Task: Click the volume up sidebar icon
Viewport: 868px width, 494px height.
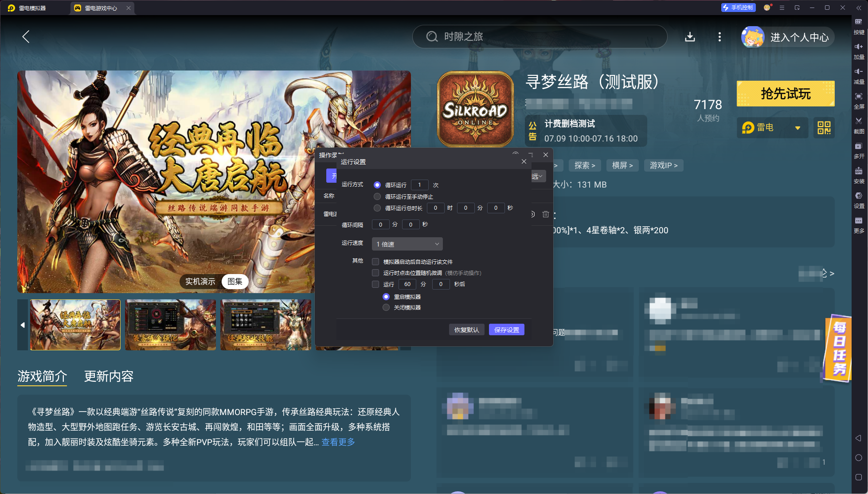Action: coord(858,47)
